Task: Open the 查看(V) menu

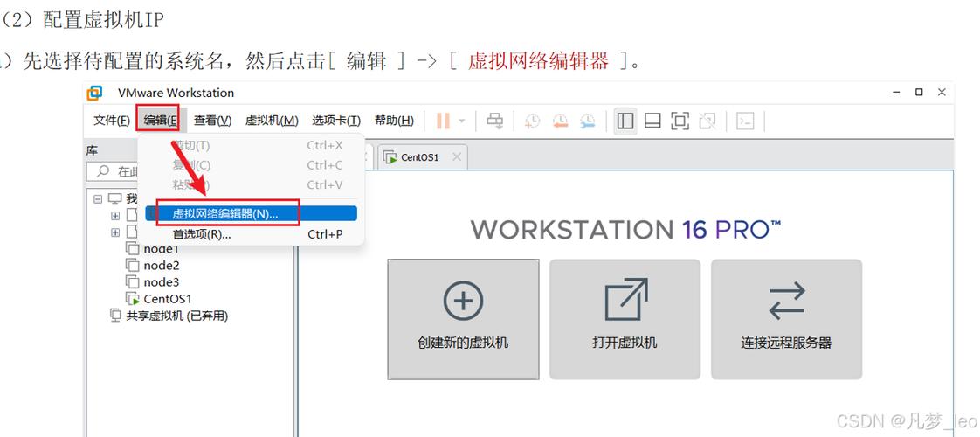Action: [212, 121]
